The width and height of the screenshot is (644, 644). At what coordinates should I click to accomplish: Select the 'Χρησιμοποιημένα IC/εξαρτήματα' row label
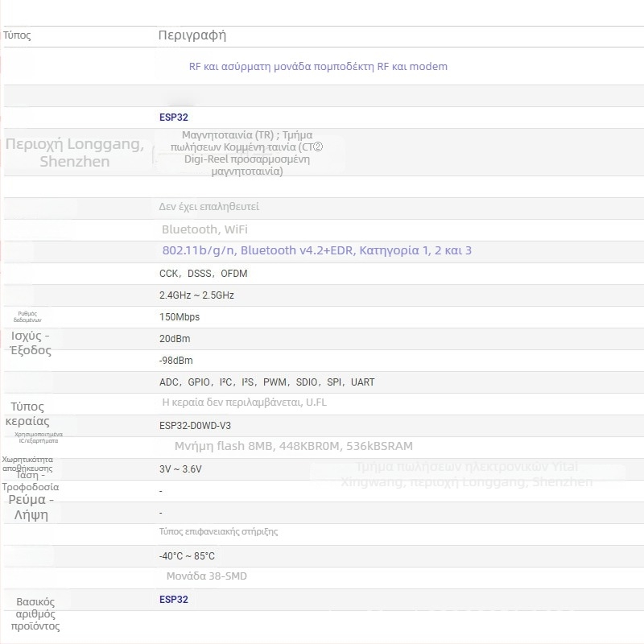[x=39, y=437]
